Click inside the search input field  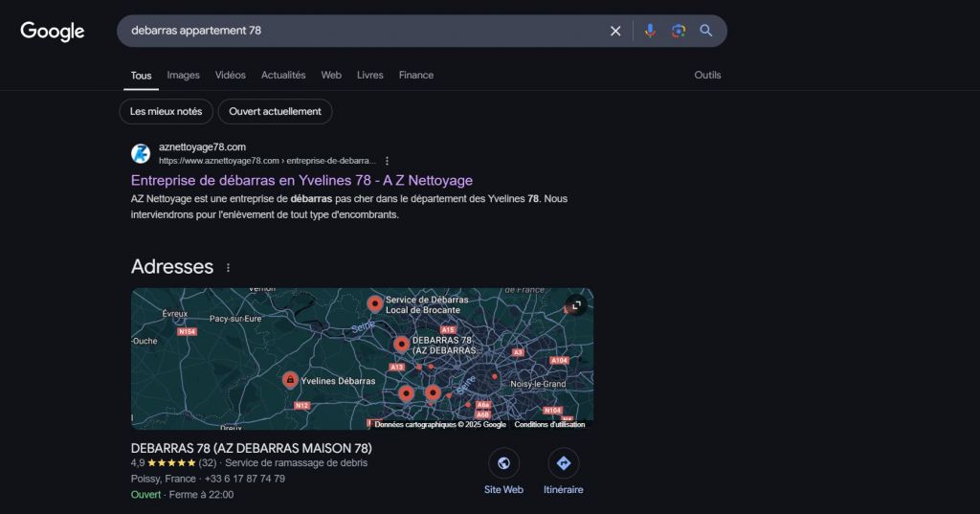(x=364, y=31)
